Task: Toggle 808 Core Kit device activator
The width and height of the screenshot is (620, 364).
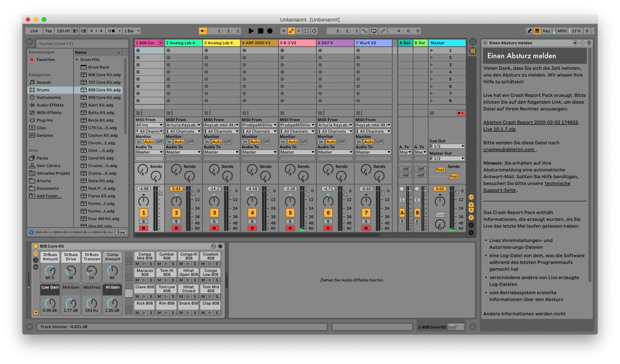Action: click(x=36, y=246)
